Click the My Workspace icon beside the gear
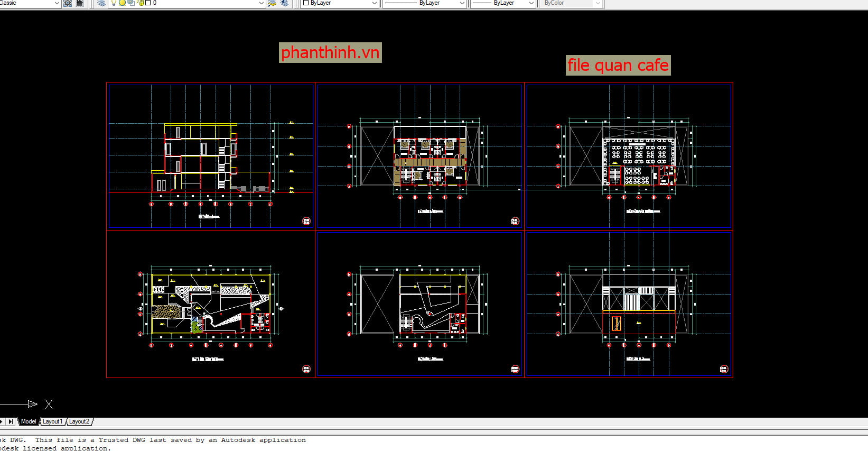Image resolution: width=868 pixels, height=451 pixels. point(80,3)
